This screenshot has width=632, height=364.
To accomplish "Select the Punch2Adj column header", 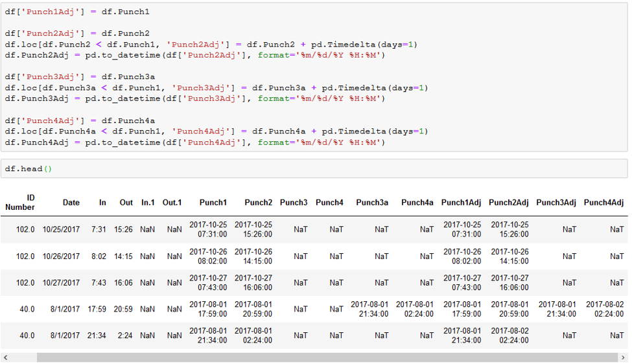I will click(x=509, y=203).
